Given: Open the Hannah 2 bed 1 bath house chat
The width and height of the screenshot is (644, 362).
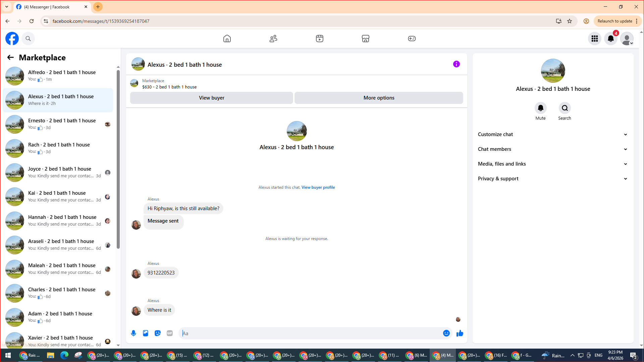Looking at the screenshot, I should [x=58, y=221].
